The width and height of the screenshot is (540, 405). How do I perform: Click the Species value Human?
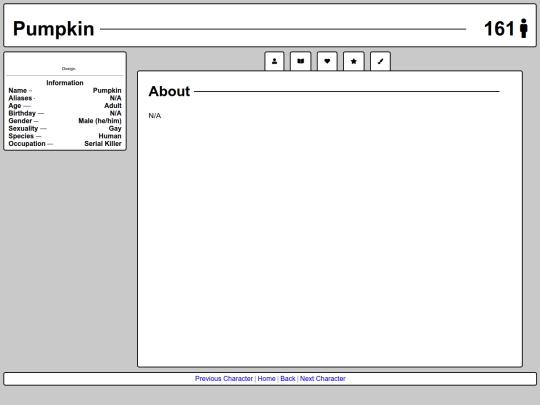110,136
